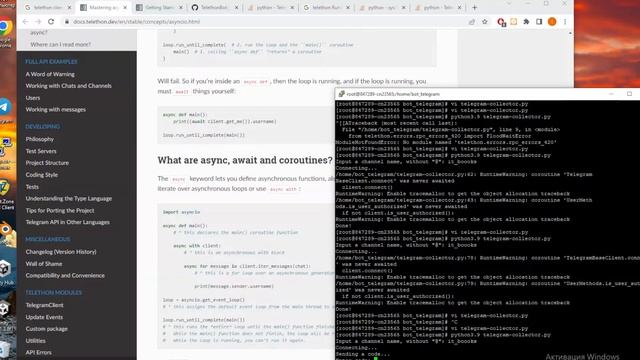Open the Chrome profile avatar
The width and height of the screenshot is (640, 360).
pos(552,22)
